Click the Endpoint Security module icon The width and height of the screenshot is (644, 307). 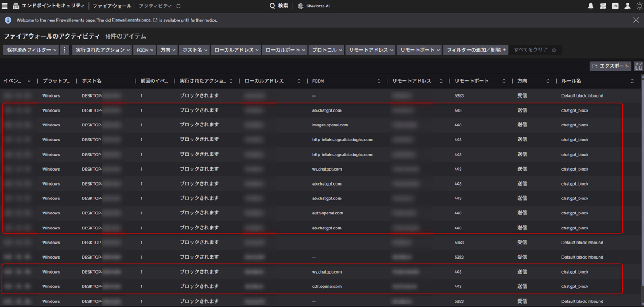tap(15, 6)
